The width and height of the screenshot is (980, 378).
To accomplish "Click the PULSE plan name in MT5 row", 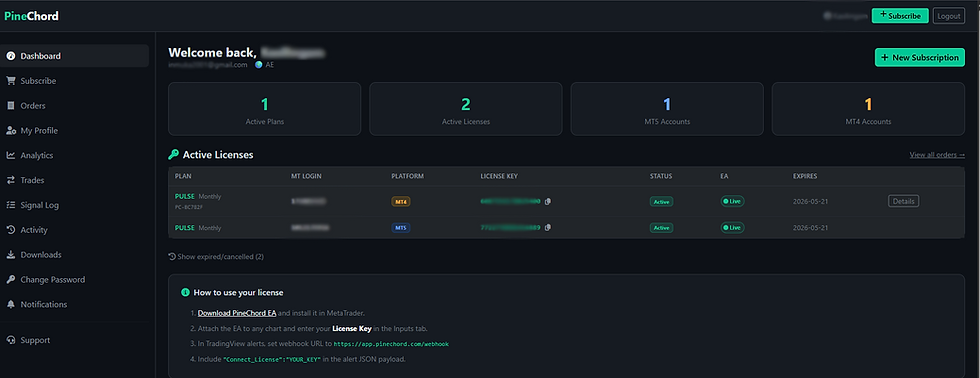I will tap(184, 228).
